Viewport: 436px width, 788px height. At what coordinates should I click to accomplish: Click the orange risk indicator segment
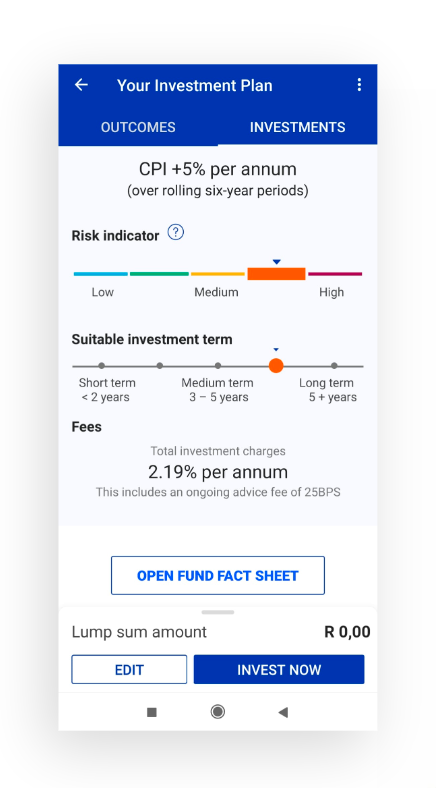(276, 274)
